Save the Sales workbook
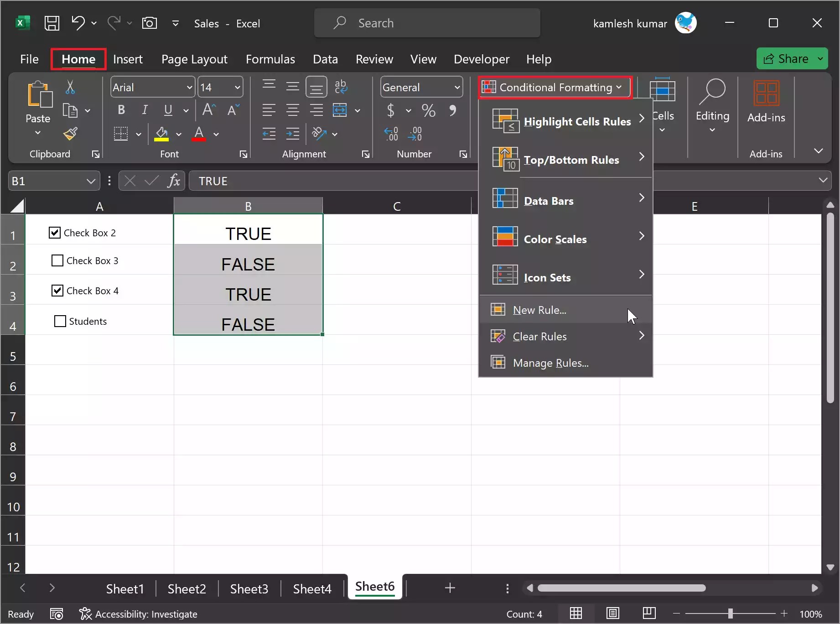The width and height of the screenshot is (840, 624). point(52,23)
